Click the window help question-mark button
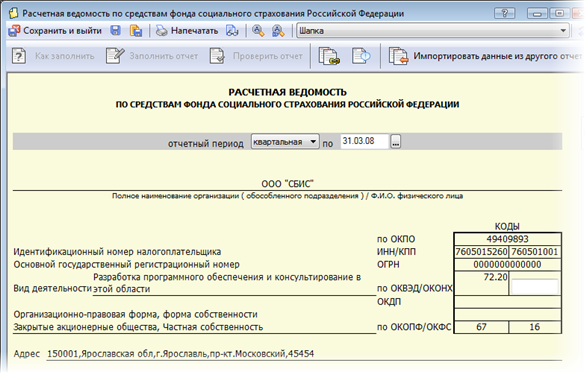Viewport: 586px width, 374px height. [505, 13]
